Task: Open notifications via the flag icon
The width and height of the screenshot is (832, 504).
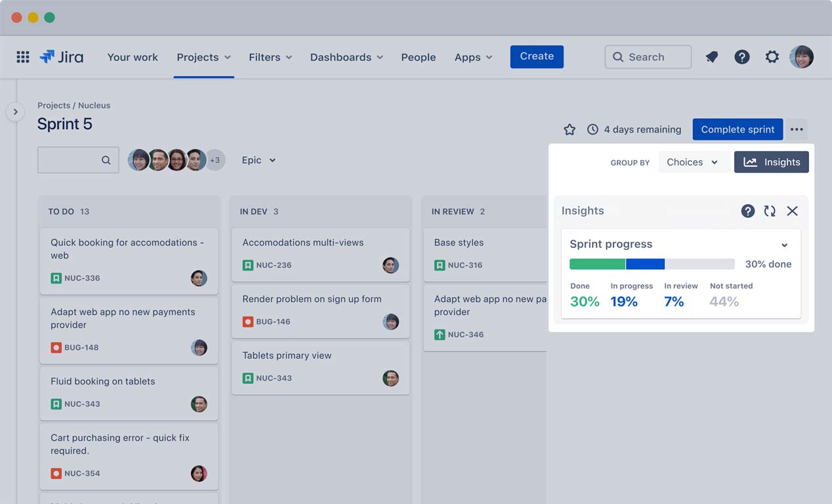Action: 711,56
